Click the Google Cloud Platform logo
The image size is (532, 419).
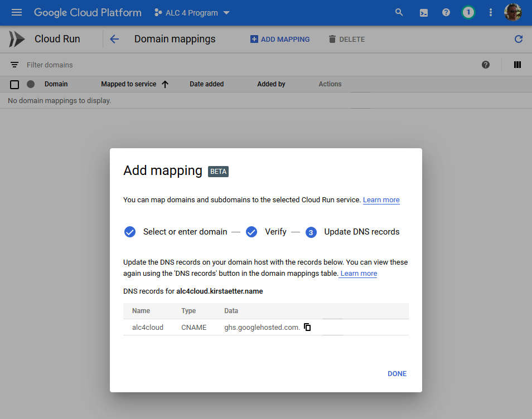(88, 13)
